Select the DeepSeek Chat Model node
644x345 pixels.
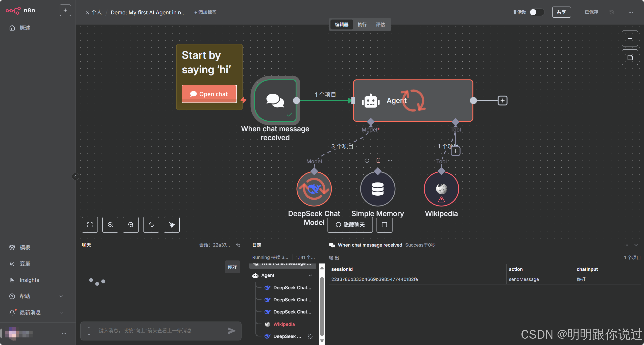[314, 189]
